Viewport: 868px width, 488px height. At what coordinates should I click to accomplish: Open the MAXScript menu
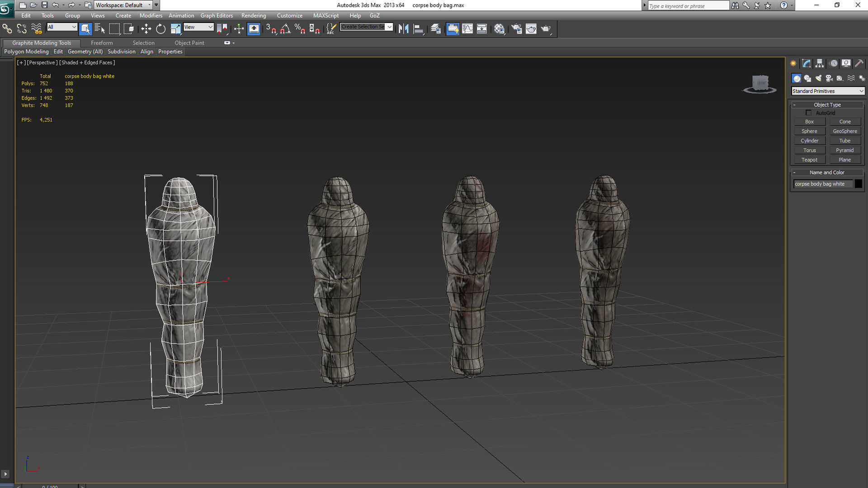(x=325, y=15)
